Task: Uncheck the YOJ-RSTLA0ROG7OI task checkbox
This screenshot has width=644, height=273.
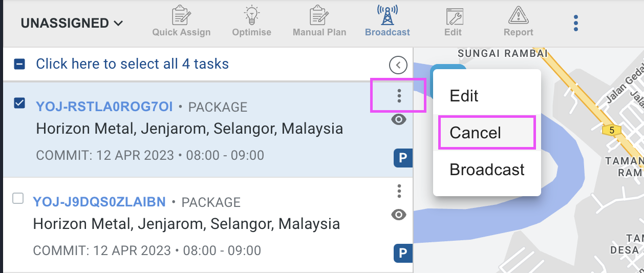Action: (19, 103)
